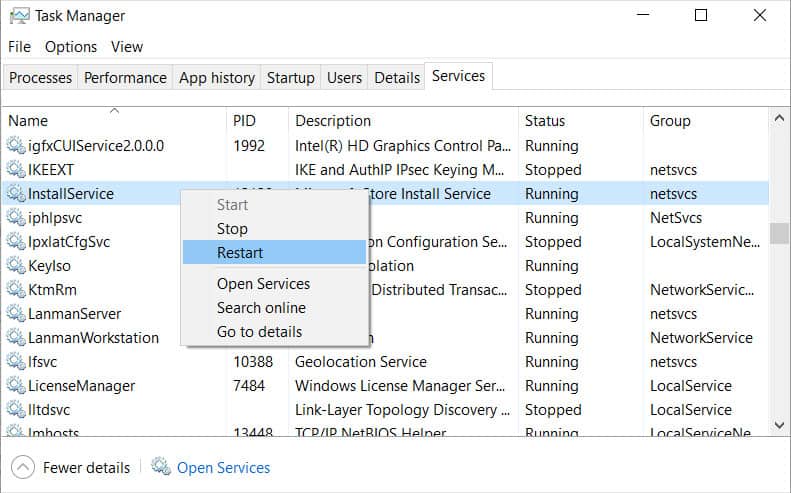Screen dimensions: 791x493
Task: Select the lfsvc service name
Action: click(x=42, y=362)
